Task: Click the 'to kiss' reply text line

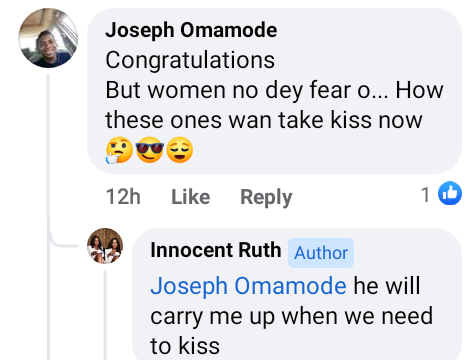Action: 185,346
